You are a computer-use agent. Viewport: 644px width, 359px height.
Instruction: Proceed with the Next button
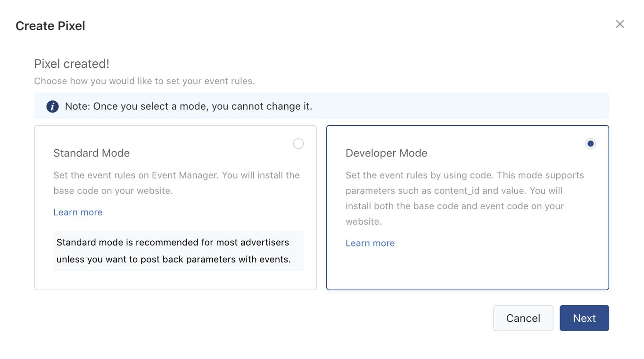coord(584,318)
